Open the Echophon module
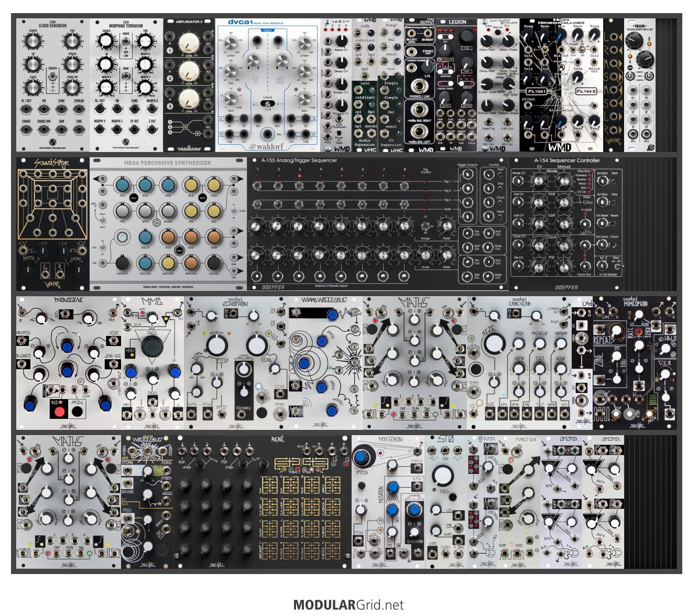 [x=236, y=363]
